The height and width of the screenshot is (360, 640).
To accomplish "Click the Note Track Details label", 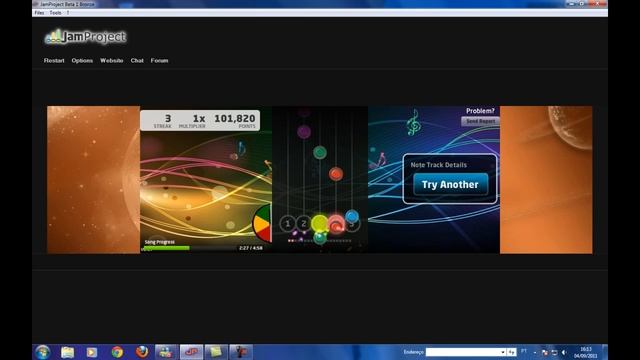I will click(x=438, y=165).
